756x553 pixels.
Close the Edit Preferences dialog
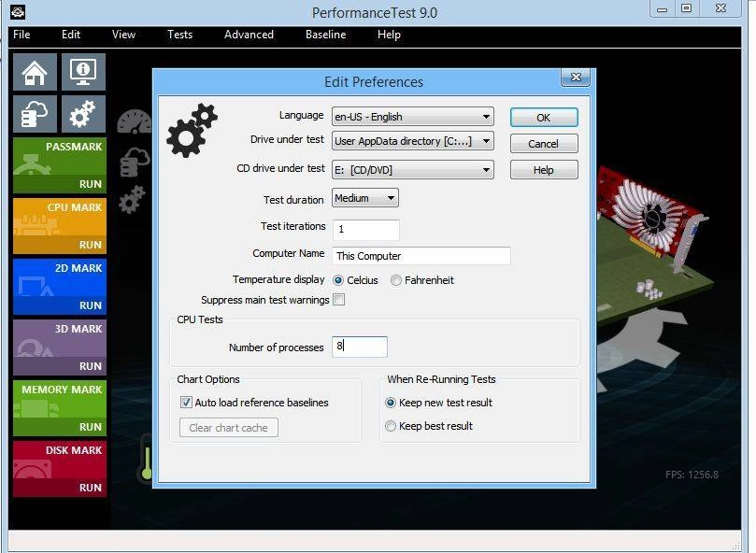pos(576,78)
